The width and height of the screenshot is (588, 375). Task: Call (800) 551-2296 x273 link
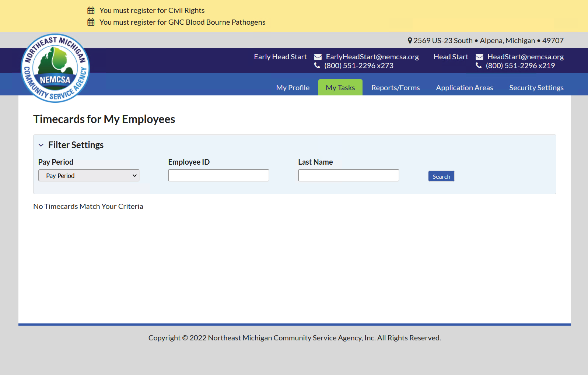359,66
